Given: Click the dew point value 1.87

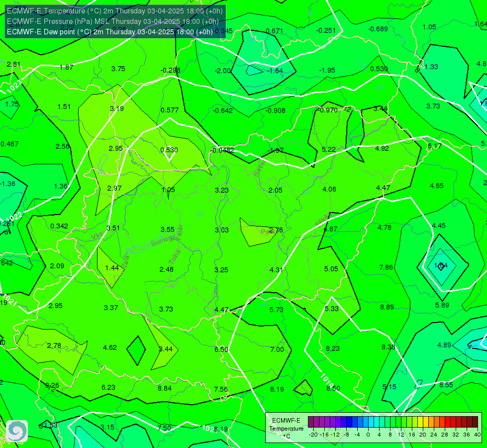Looking at the screenshot, I should (67, 67).
